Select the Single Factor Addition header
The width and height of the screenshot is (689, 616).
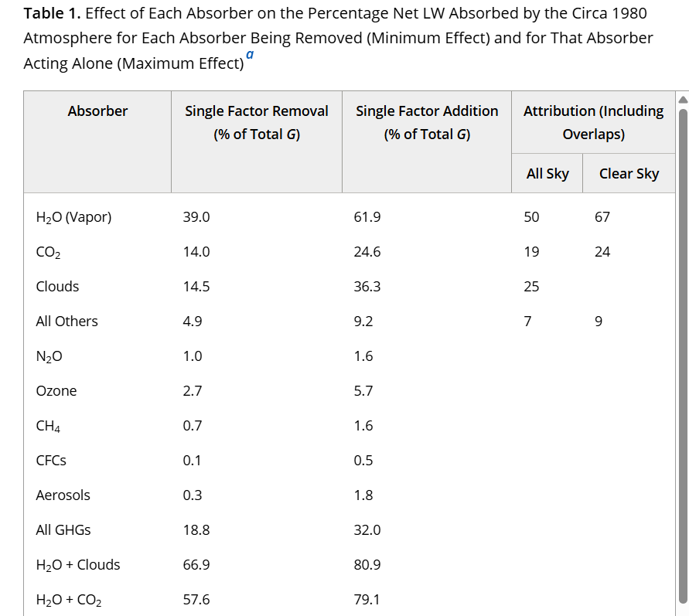point(427,122)
